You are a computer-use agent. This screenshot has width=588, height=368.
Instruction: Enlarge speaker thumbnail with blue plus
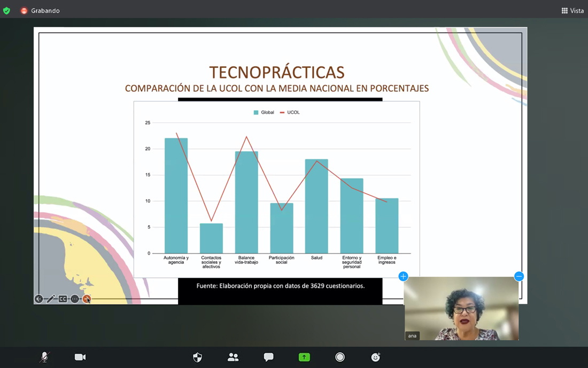tap(403, 277)
